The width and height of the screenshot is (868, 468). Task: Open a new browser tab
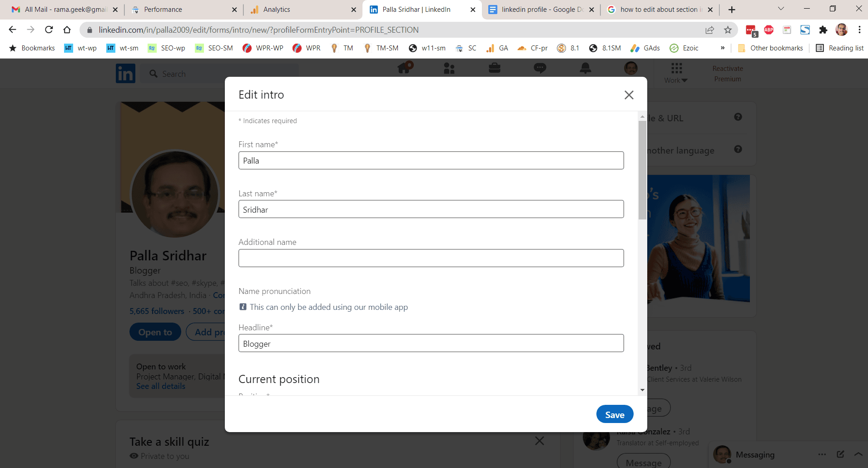[732, 10]
